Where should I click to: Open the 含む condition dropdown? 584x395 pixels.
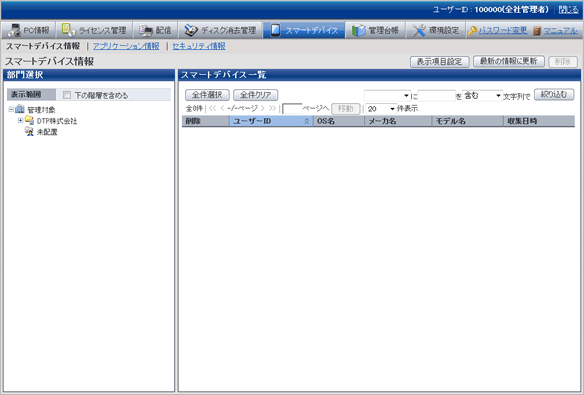(x=482, y=96)
